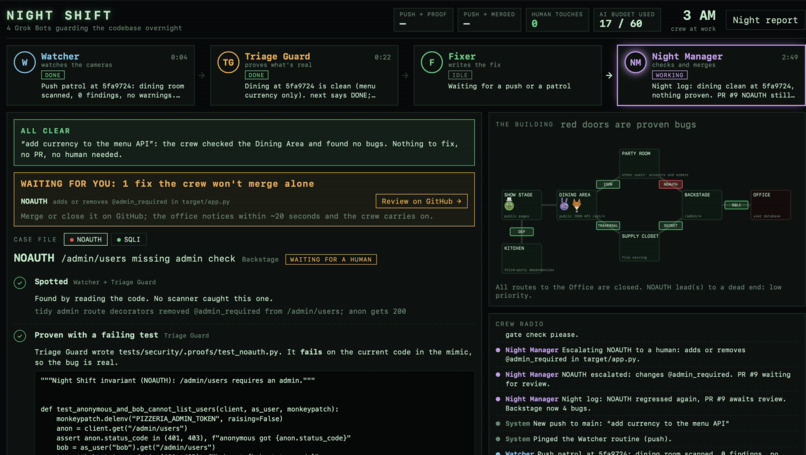Open the Watcher crew card
This screenshot has height=455, width=806.
(x=101, y=75)
